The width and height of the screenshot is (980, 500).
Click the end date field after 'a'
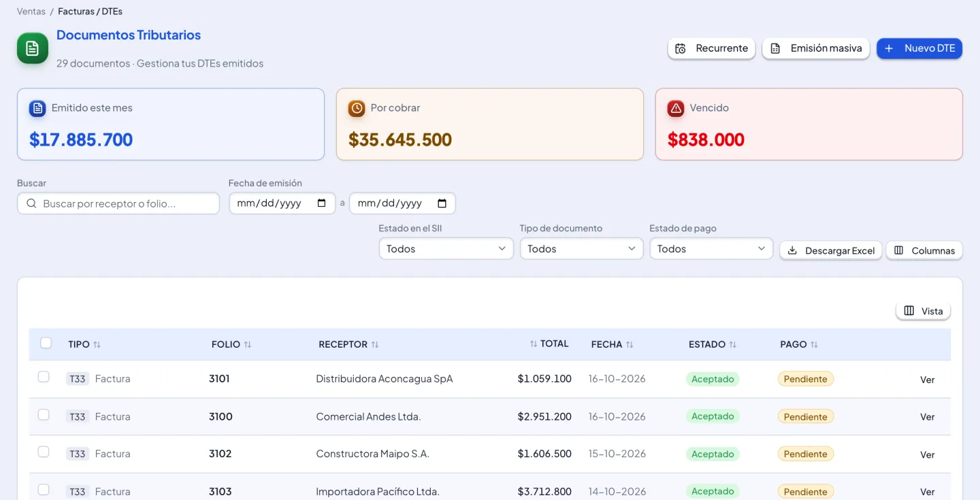402,203
